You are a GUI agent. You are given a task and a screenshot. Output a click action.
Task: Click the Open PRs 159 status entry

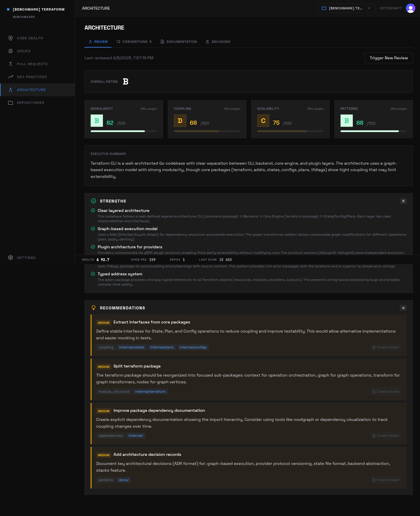tap(143, 260)
